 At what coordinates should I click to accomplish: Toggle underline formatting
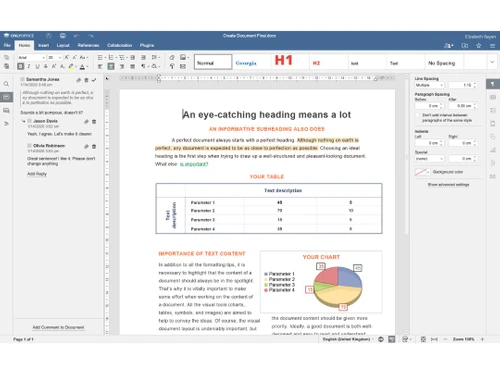37,66
